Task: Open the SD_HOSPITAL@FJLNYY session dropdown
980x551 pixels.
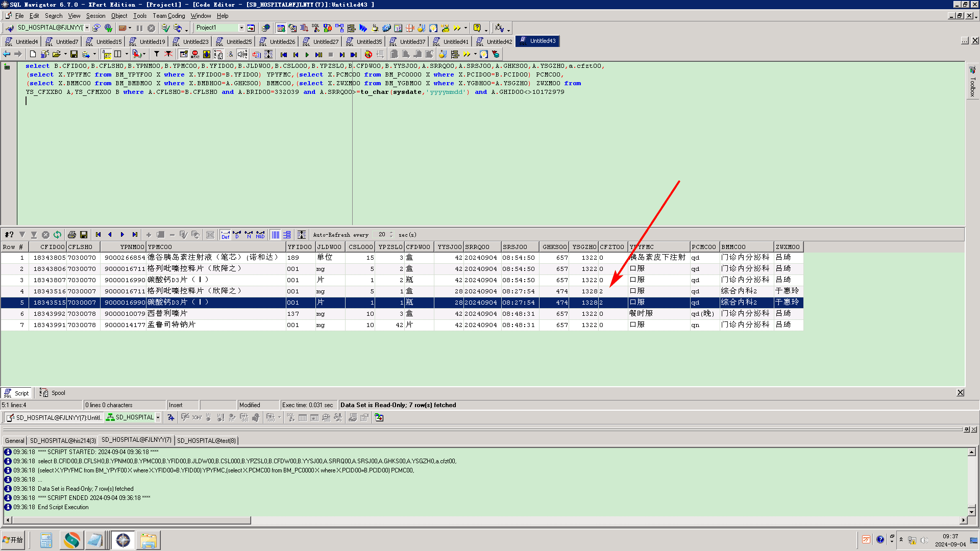Action: tap(87, 28)
